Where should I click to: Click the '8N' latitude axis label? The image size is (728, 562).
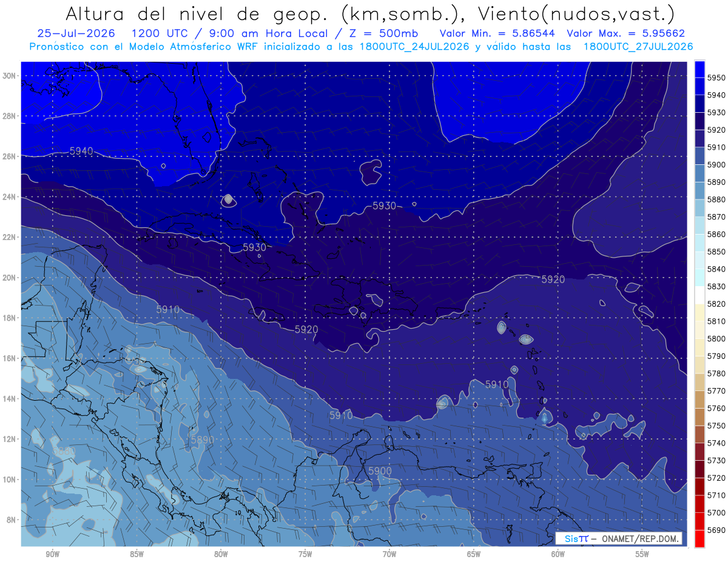click(12, 520)
